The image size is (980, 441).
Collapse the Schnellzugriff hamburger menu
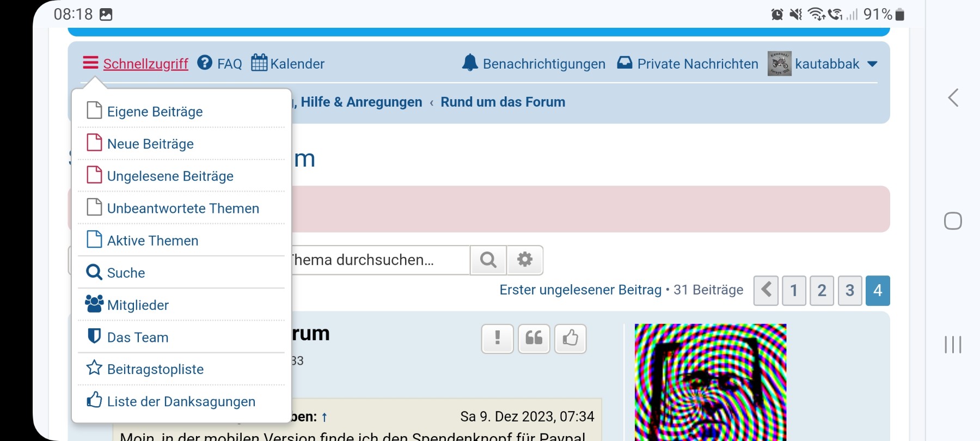pyautogui.click(x=90, y=63)
